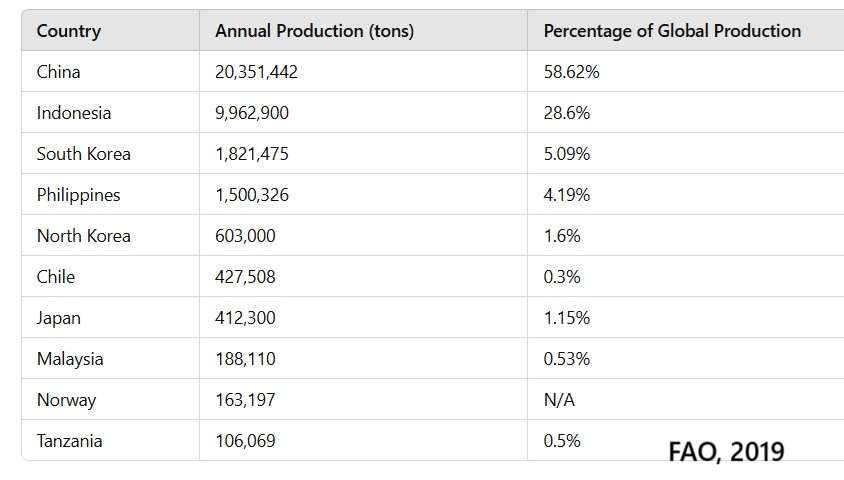
Task: Click the Indonesia country cell
Action: 74,113
